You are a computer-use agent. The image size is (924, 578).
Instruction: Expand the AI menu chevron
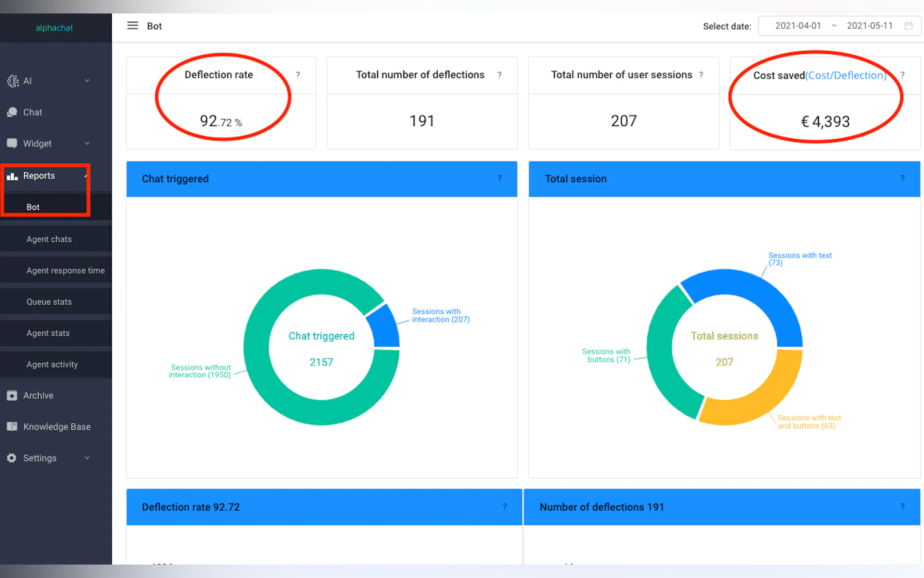click(87, 81)
